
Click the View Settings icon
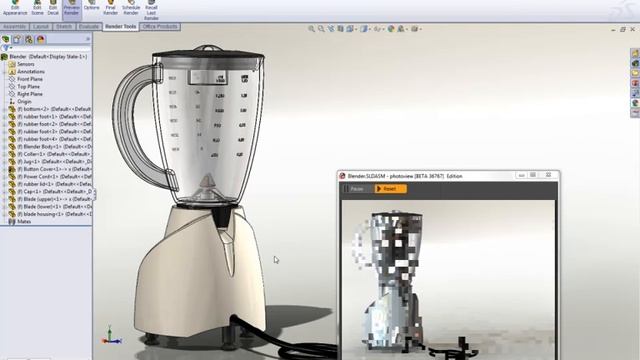414,29
